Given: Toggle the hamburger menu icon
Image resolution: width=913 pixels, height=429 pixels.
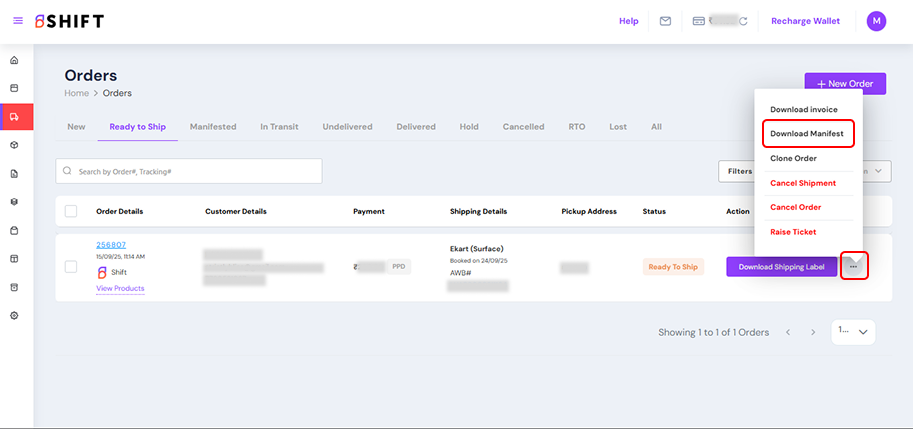Looking at the screenshot, I should [x=18, y=21].
